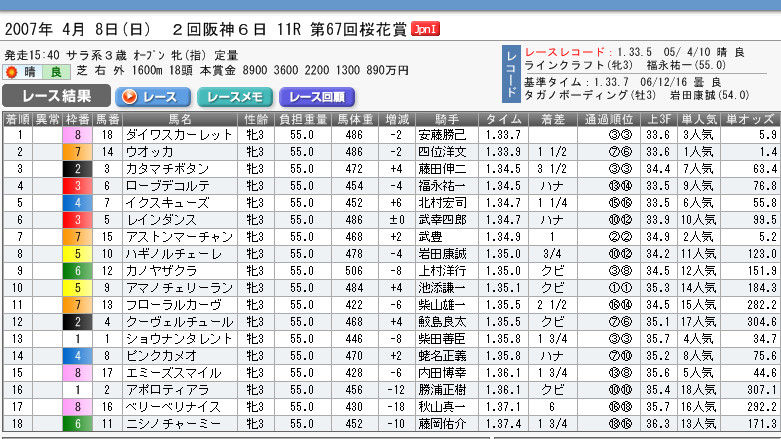Click winning time 1.33.7 in ダイワスカーレット row
The height and width of the screenshot is (439, 781).
(503, 135)
